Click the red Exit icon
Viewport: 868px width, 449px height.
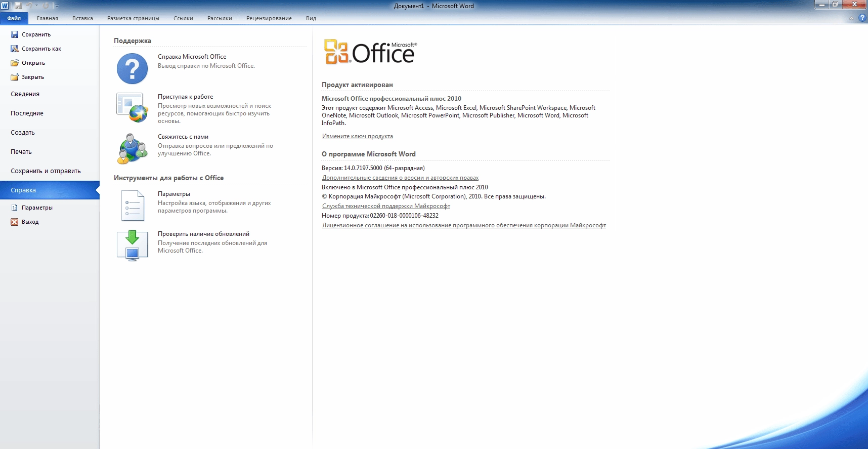[15, 222]
